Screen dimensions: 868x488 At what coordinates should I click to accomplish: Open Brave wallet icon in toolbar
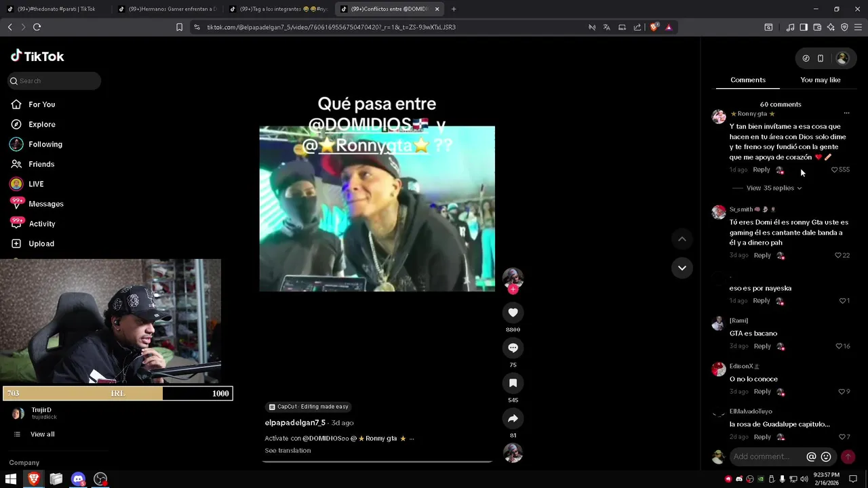817,27
